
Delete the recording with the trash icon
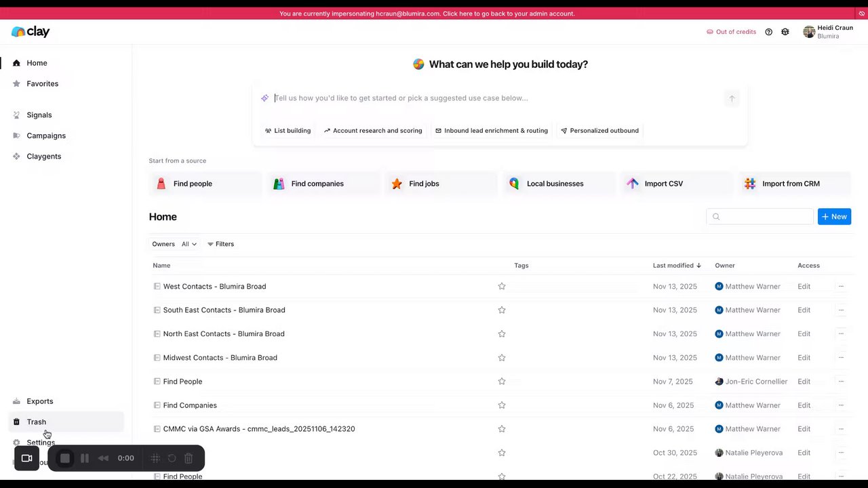click(189, 458)
